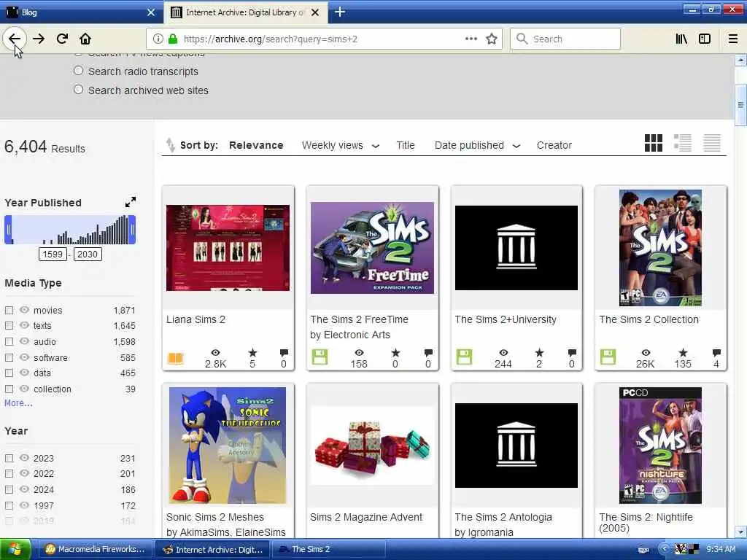
Task: Show only year 2022 using eye icon
Action: (24, 473)
